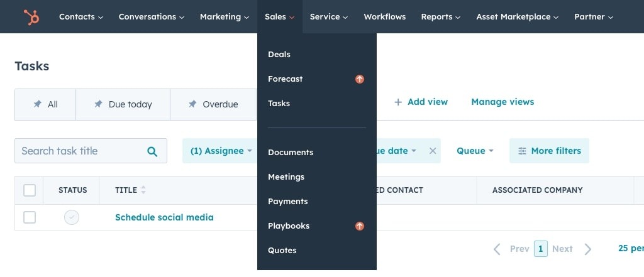Viewport: 644px width, 277px height.
Task: Select Documents from Sales menu
Action: pyautogui.click(x=291, y=152)
